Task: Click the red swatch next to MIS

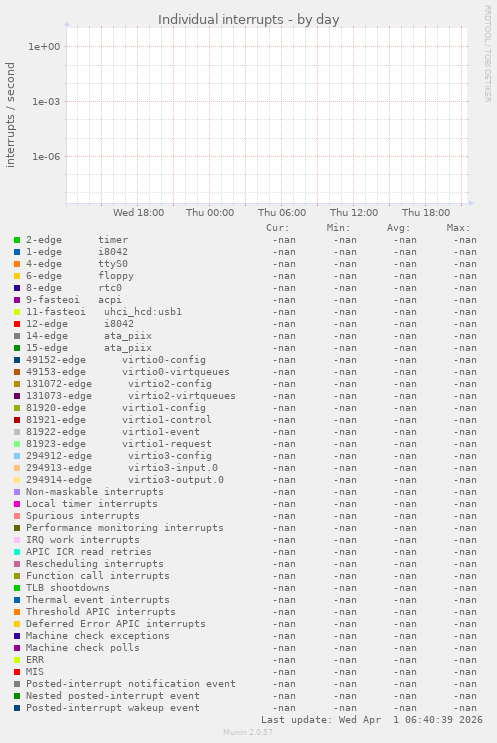Action: pyautogui.click(x=17, y=672)
